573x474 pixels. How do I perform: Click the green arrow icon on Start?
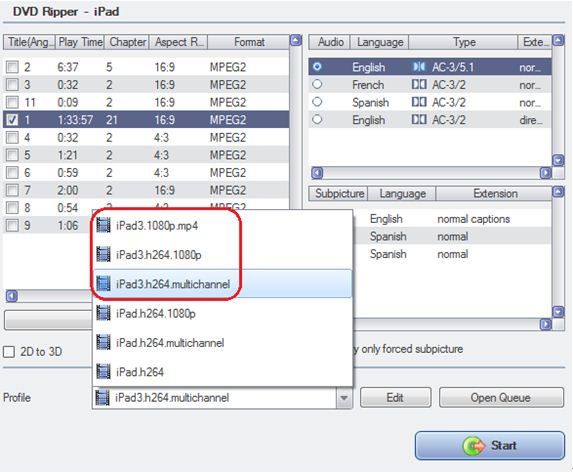474,446
